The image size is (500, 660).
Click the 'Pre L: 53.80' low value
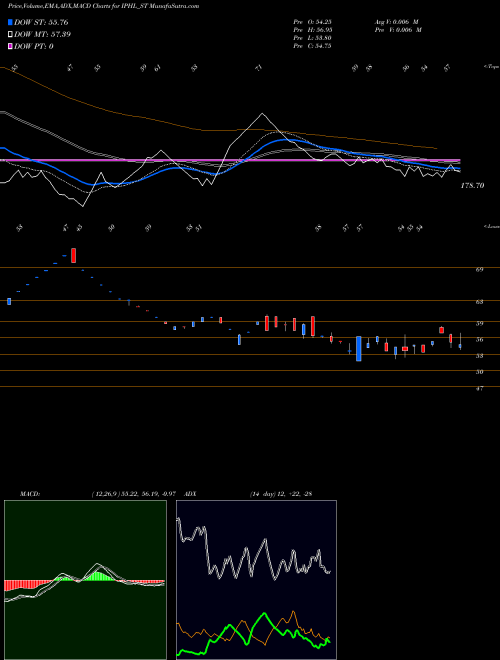312,38
